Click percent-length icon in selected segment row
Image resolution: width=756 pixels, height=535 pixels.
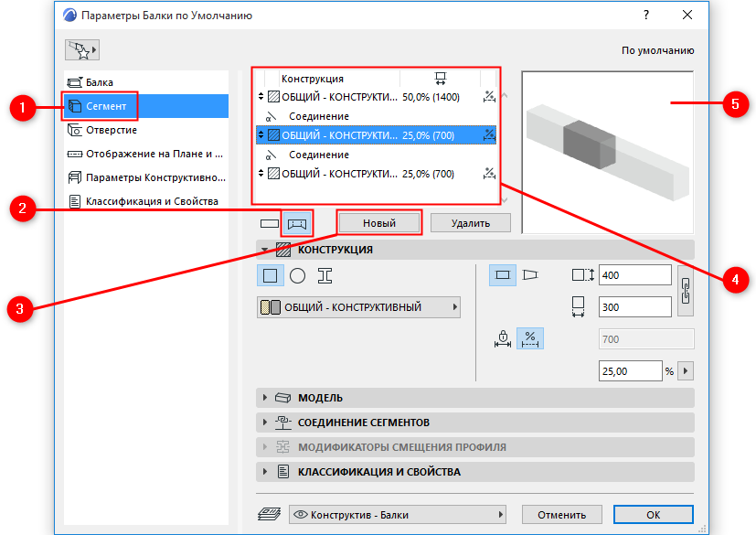point(489,135)
